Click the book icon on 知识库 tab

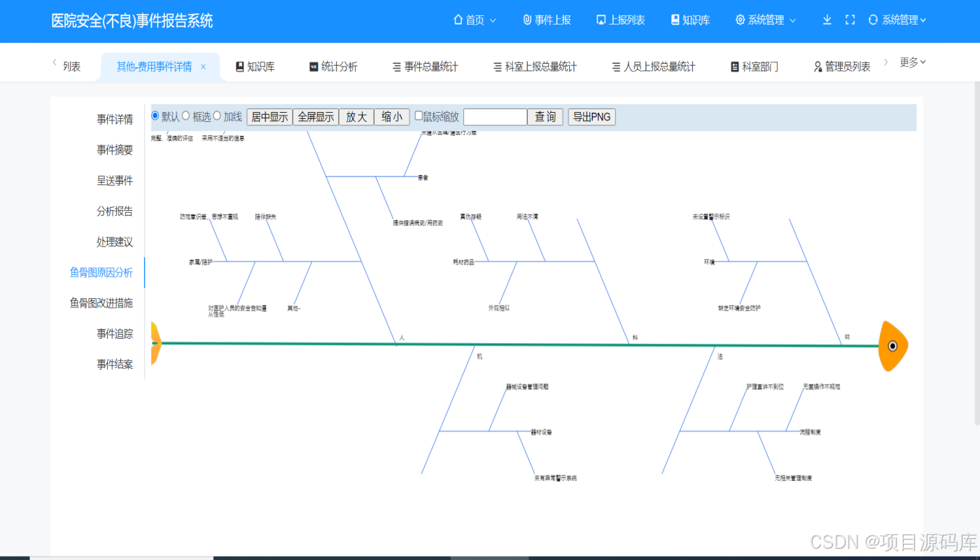239,66
